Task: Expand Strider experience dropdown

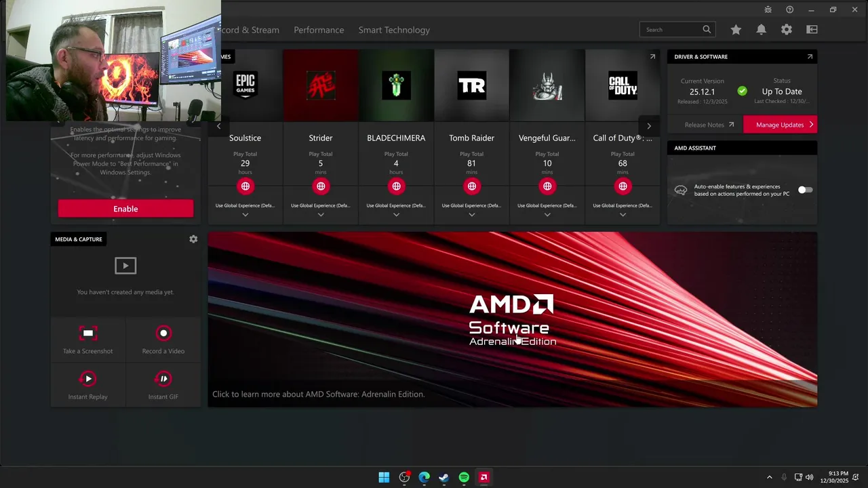Action: [x=321, y=214]
